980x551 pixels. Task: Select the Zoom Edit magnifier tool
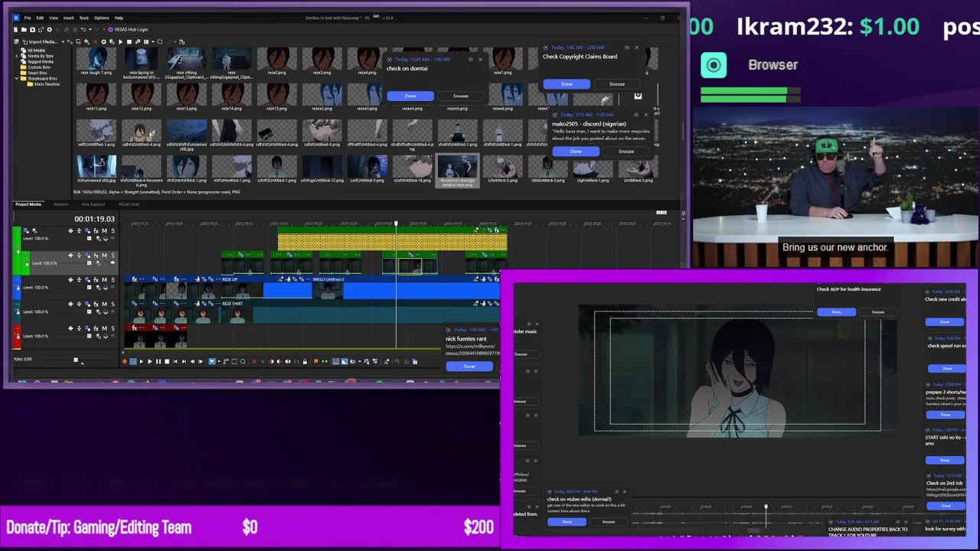[243, 361]
